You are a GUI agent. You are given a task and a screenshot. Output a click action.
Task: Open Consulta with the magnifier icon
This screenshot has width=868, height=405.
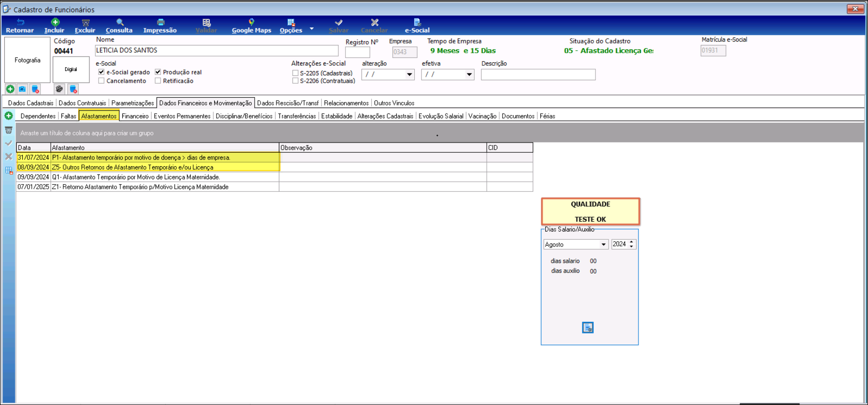coord(120,22)
